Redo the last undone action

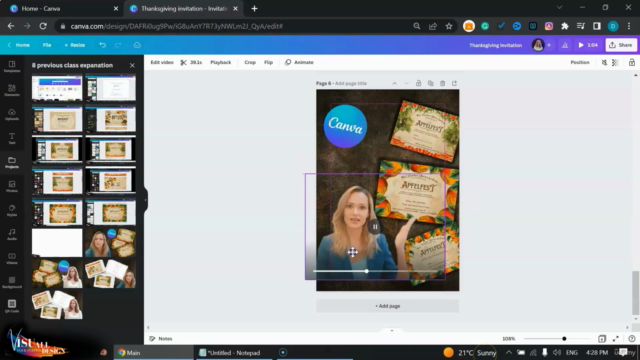(x=118, y=45)
